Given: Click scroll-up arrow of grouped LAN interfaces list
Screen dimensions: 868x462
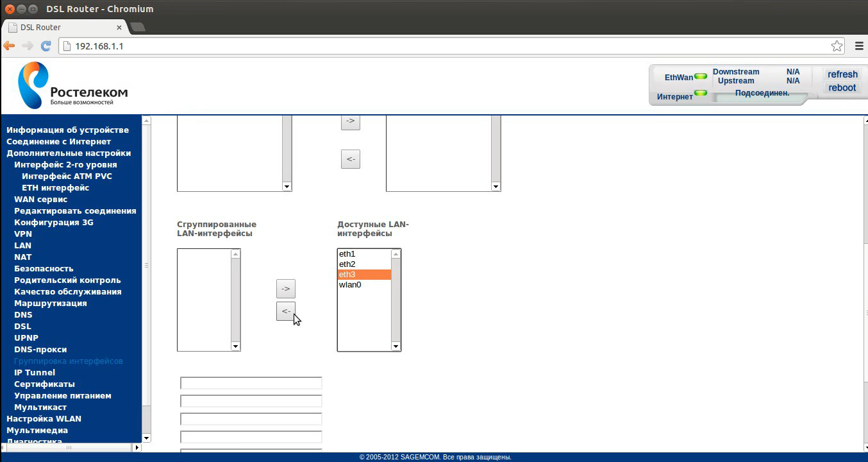Looking at the screenshot, I should tap(235, 254).
